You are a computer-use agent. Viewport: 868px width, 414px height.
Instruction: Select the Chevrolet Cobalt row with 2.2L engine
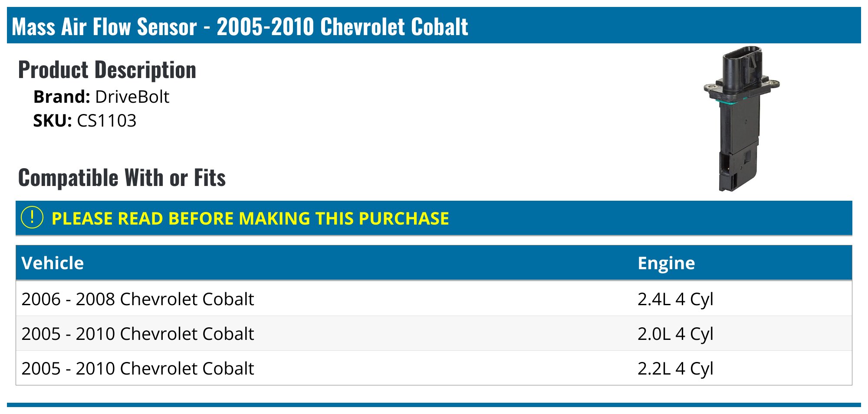click(138, 368)
